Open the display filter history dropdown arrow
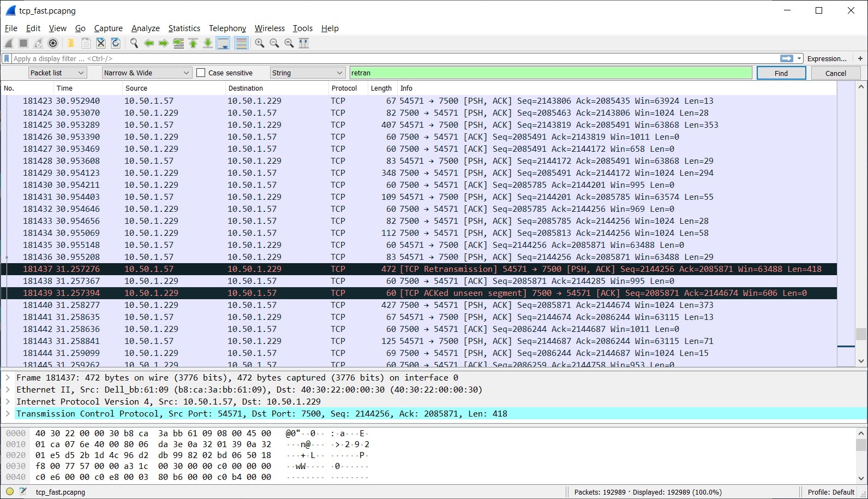Image resolution: width=868 pixels, height=499 pixels. tap(799, 58)
